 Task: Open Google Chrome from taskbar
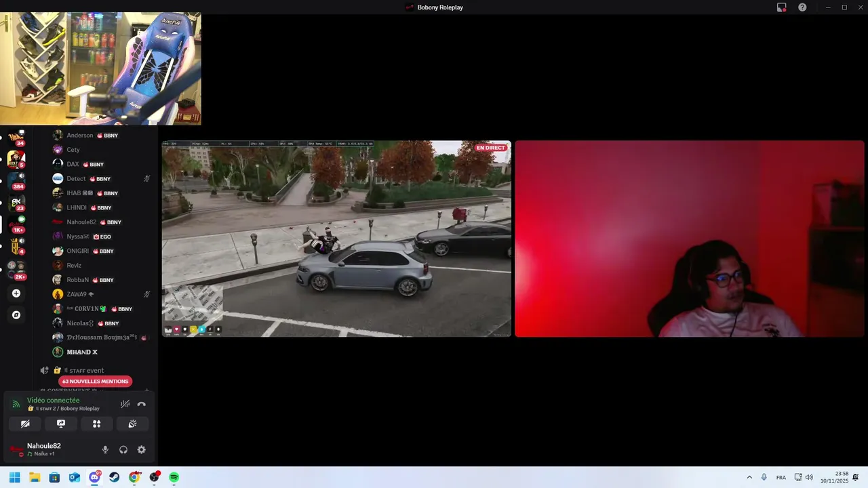pyautogui.click(x=134, y=477)
